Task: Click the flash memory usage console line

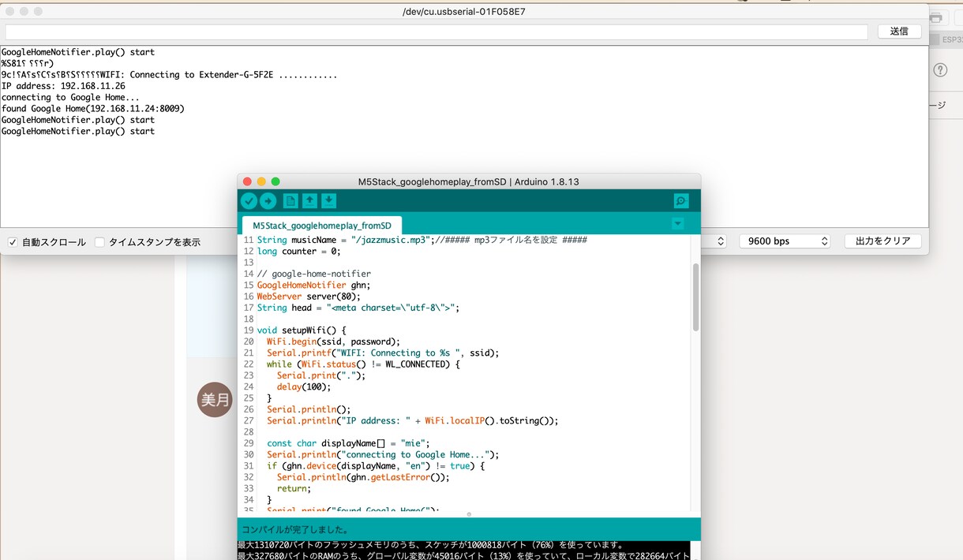Action: pos(431,545)
